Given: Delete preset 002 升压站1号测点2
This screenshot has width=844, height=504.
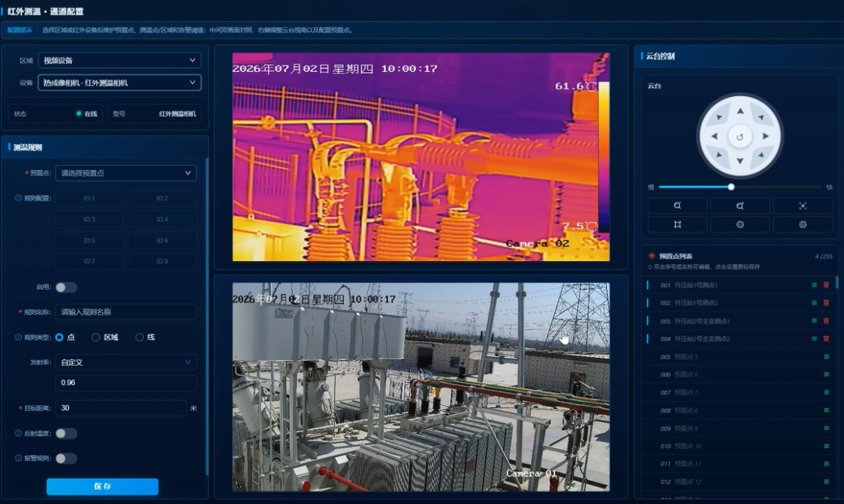Looking at the screenshot, I should tap(826, 302).
